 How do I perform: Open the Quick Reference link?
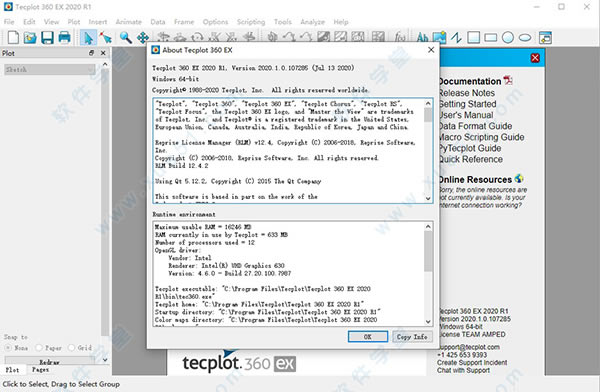471,160
